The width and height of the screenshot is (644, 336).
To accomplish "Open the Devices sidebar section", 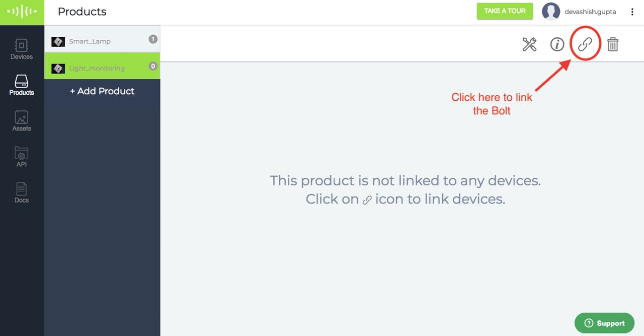I will pos(22,49).
